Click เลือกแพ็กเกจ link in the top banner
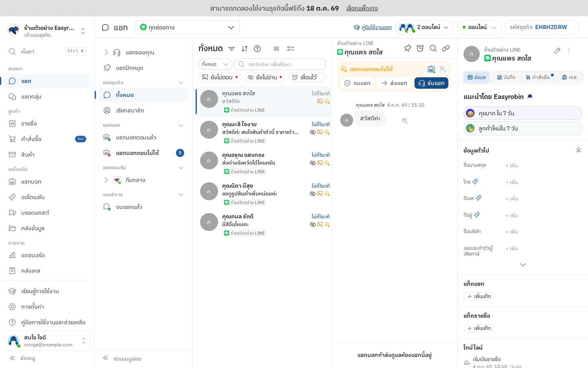588x368 pixels. tap(362, 8)
